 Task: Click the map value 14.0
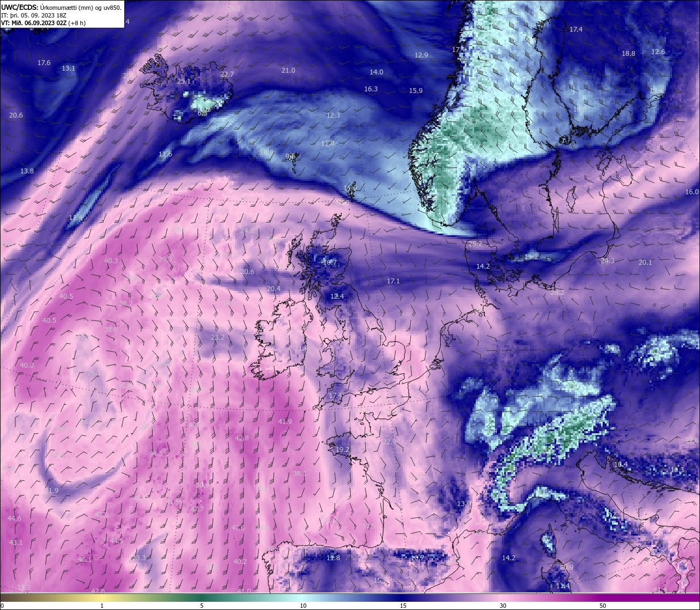coord(376,72)
